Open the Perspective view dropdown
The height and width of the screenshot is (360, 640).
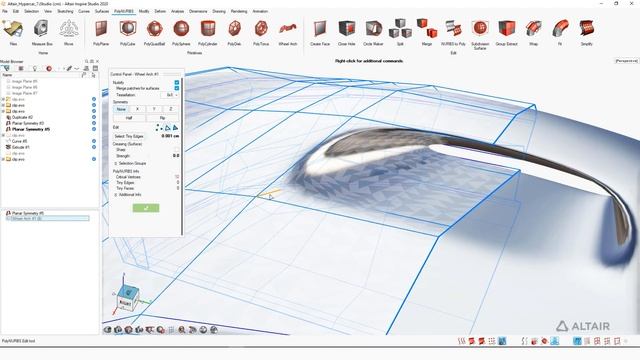(x=627, y=61)
